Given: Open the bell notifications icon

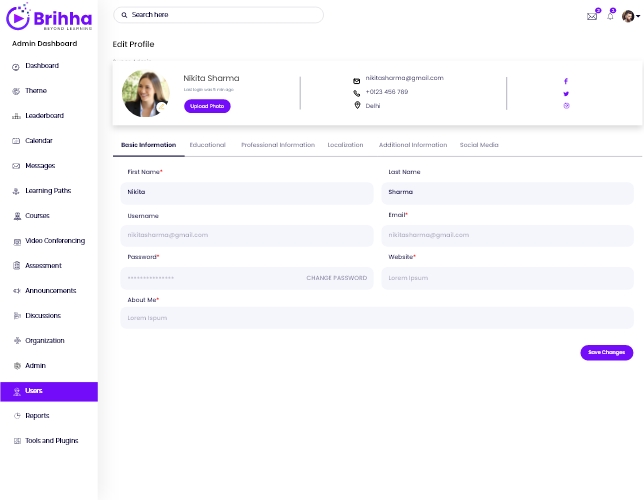Looking at the screenshot, I should click(x=610, y=16).
